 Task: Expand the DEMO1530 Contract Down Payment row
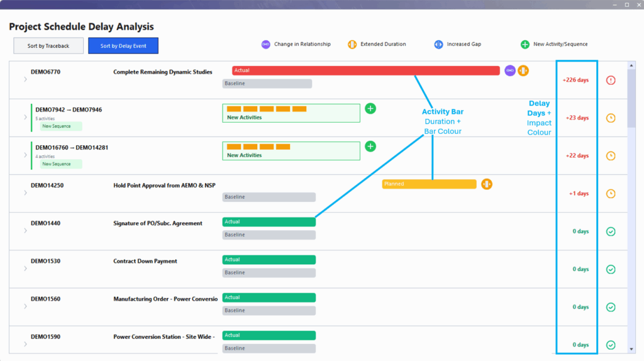click(25, 269)
